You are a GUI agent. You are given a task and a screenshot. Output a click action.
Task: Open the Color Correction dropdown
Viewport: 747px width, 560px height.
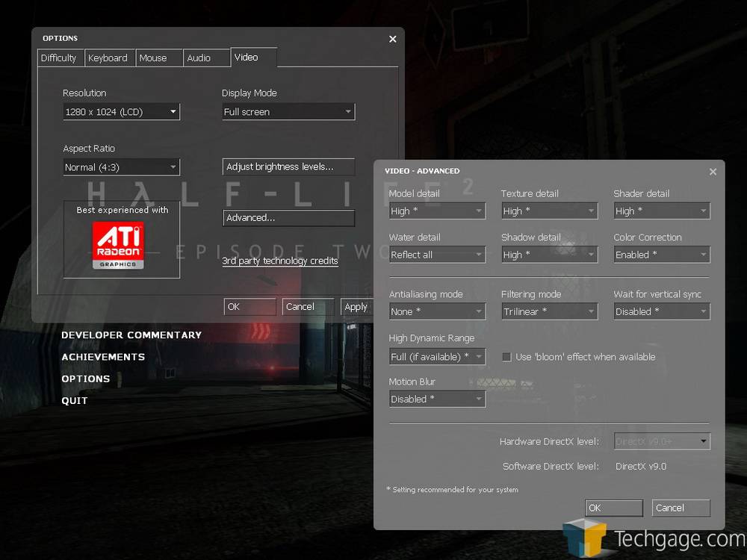(x=662, y=255)
